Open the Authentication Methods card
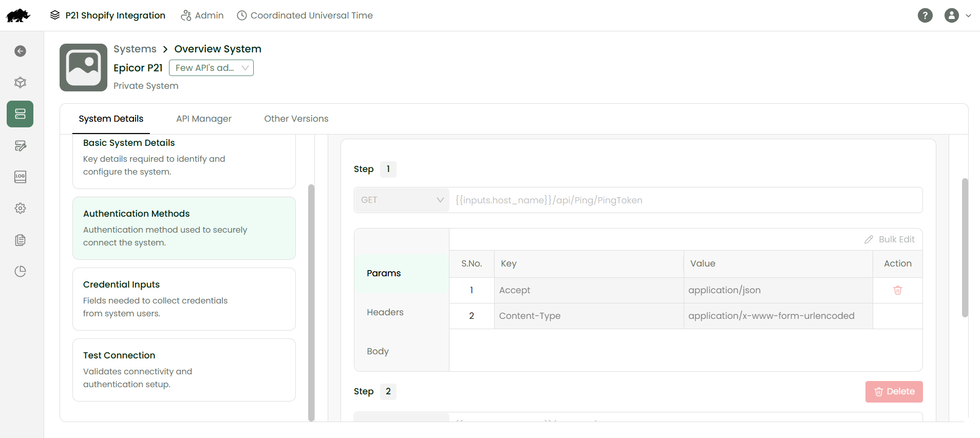Viewport: 980px width, 438px height. click(184, 228)
